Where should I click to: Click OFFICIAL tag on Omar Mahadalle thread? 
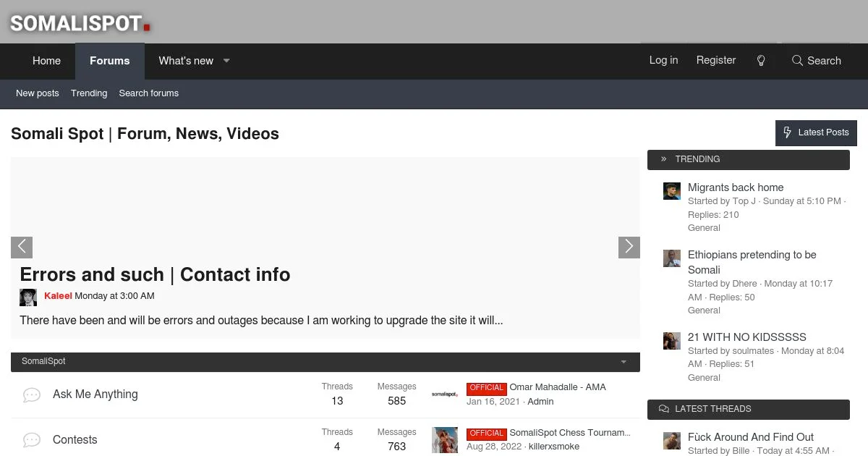click(x=487, y=388)
